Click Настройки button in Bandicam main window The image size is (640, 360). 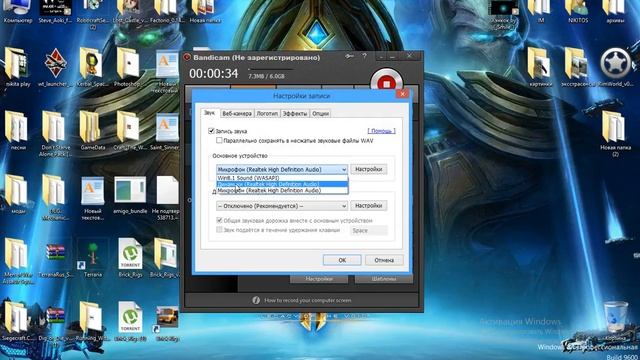click(x=319, y=279)
